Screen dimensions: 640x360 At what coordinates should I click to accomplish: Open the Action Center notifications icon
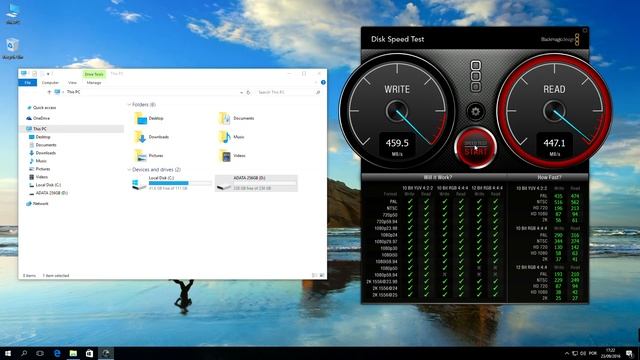point(629,353)
